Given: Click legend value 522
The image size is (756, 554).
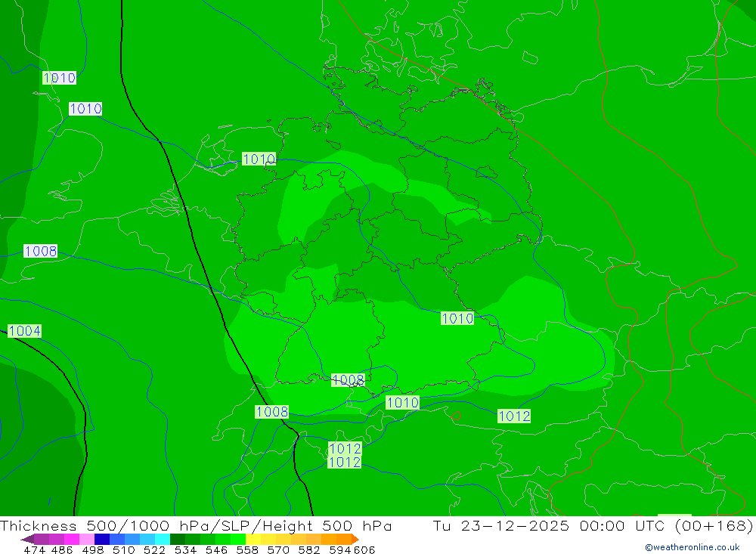Looking at the screenshot, I should coord(154,549).
